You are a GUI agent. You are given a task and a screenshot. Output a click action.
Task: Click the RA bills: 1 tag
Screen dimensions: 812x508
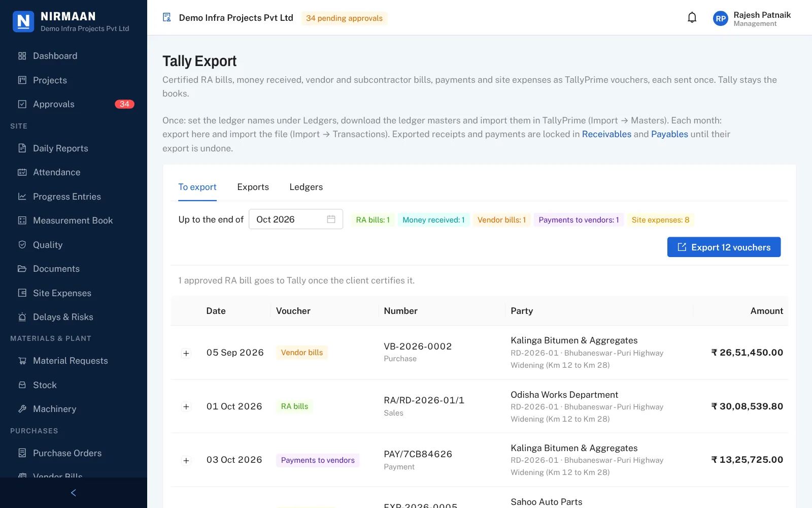click(373, 220)
